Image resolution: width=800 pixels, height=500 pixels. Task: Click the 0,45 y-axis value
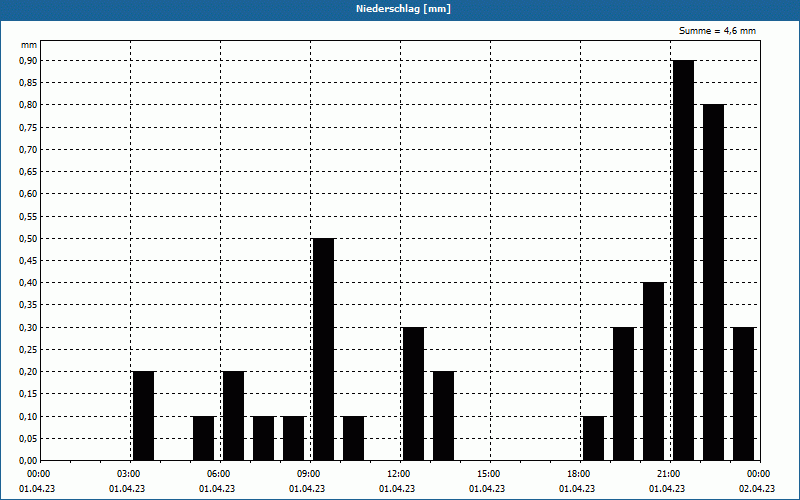click(28, 261)
